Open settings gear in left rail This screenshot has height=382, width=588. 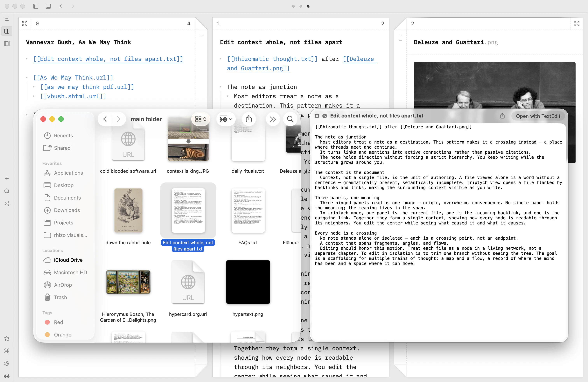click(7, 364)
